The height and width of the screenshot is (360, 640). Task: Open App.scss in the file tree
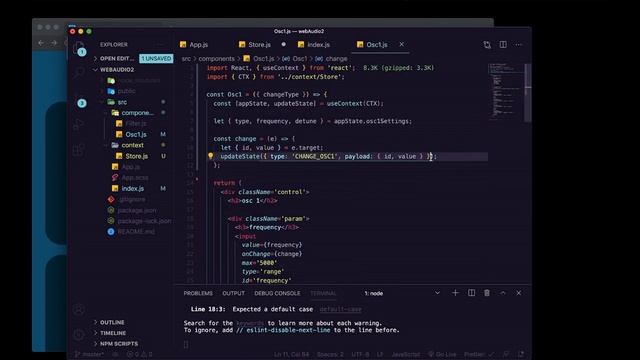[x=135, y=178]
